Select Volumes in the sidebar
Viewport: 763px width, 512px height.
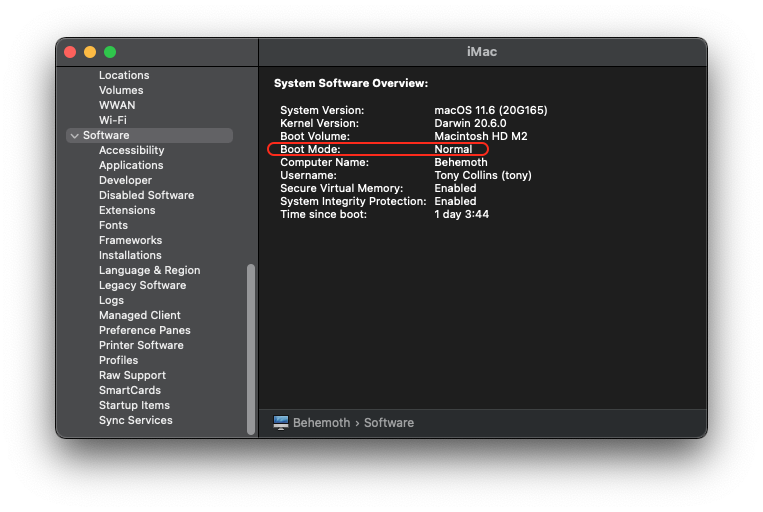coord(121,91)
